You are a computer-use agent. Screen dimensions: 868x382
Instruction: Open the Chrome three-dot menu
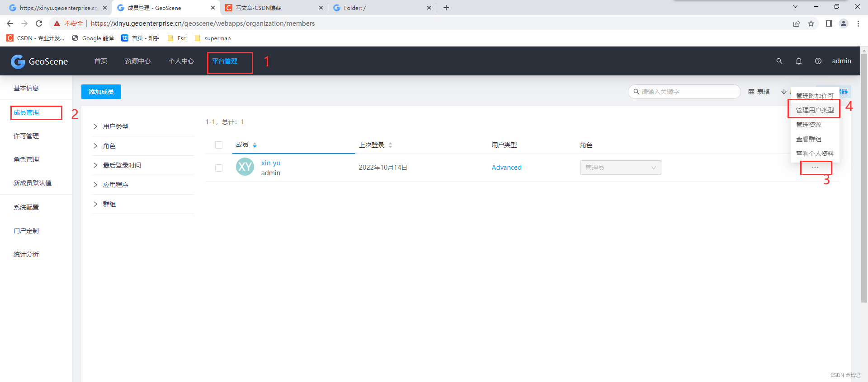(x=858, y=23)
